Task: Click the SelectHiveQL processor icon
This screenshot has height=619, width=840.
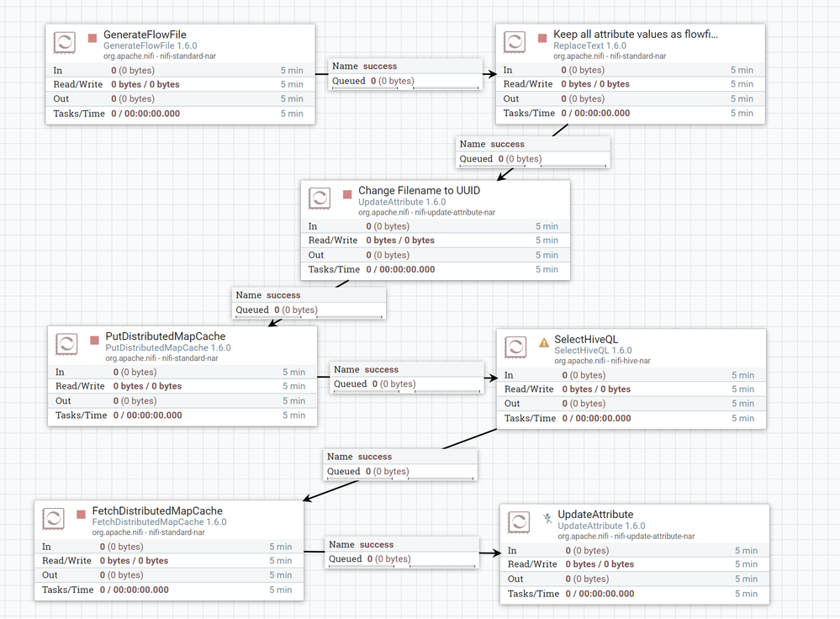Action: [x=515, y=348]
